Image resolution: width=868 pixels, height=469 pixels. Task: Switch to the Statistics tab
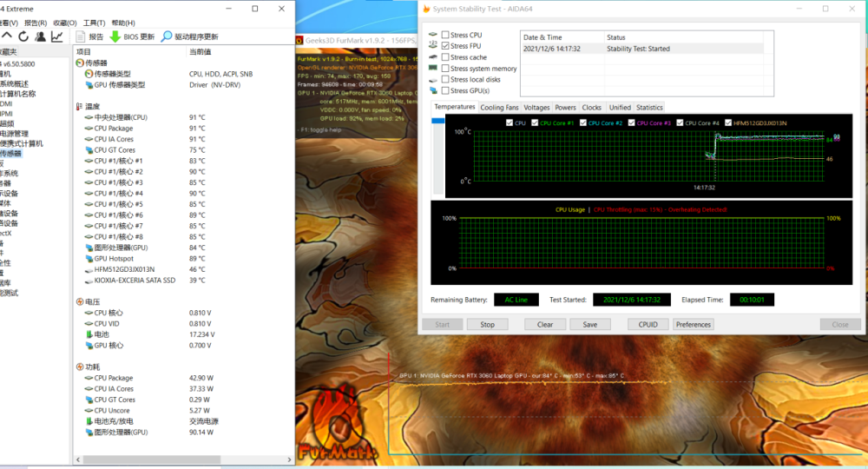click(x=649, y=108)
